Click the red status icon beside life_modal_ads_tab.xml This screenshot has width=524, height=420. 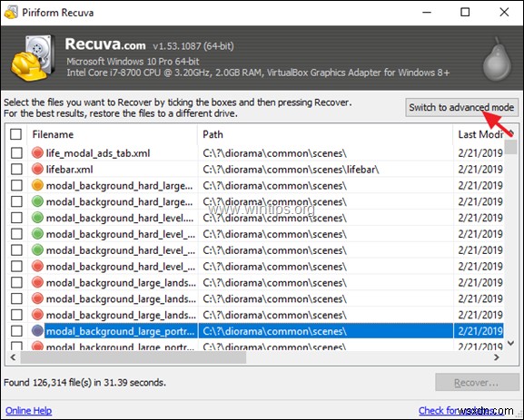point(37,153)
